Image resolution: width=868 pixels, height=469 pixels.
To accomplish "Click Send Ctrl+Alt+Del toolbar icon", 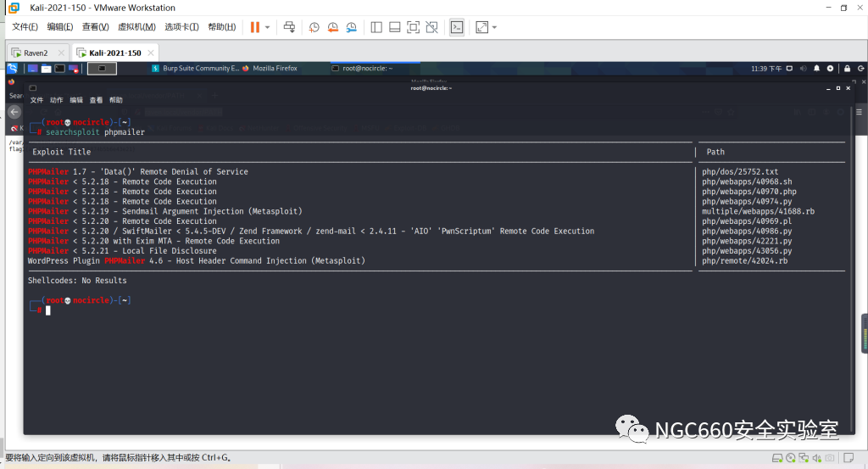I will point(289,27).
